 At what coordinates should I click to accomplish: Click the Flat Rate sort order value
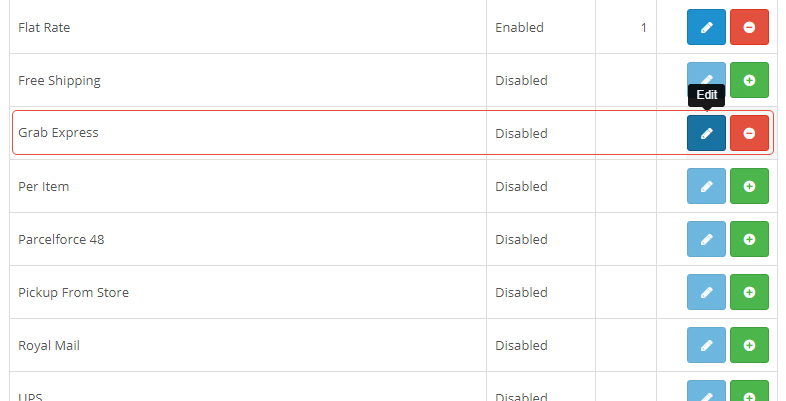pos(643,27)
